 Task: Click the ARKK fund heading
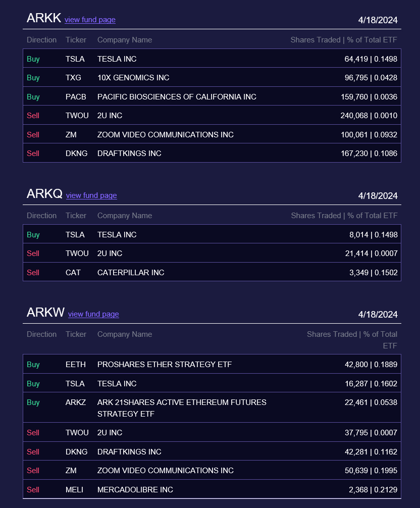point(44,18)
